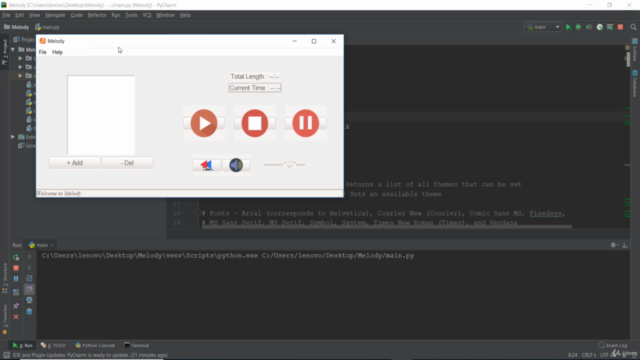The image size is (640, 360).
Task: Print the Run console output
Action: [29, 300]
